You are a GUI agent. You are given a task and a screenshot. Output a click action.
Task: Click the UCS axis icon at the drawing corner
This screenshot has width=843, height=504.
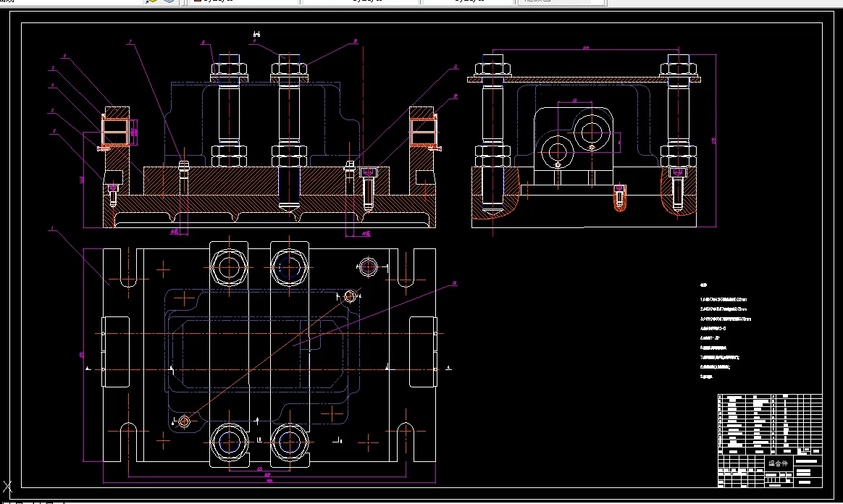point(7,487)
